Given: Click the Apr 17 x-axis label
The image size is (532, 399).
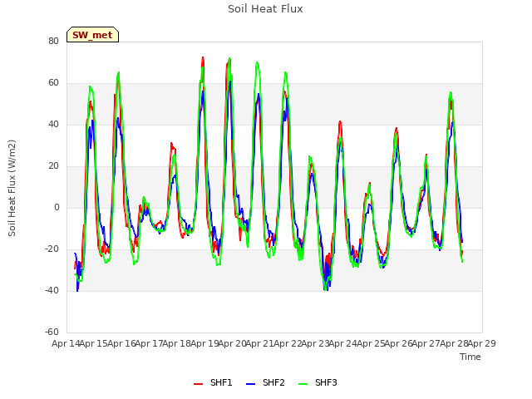Looking at the screenshot, I should tap(149, 343).
